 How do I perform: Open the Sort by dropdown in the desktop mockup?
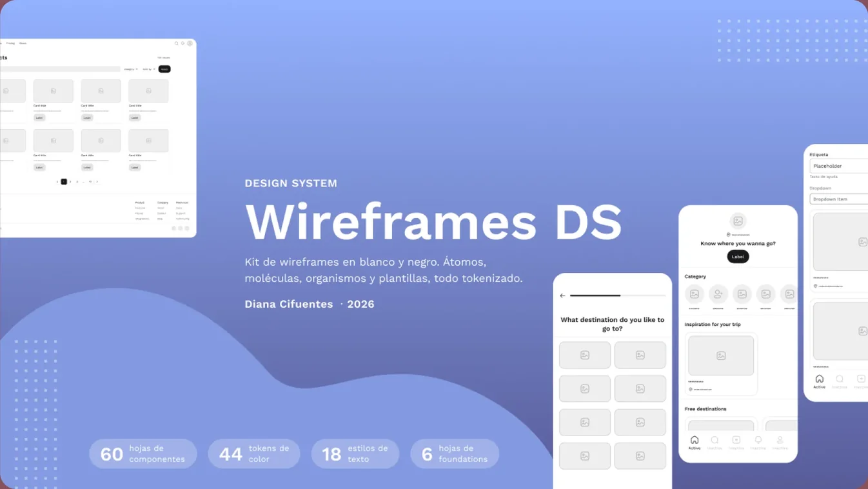[x=148, y=69]
